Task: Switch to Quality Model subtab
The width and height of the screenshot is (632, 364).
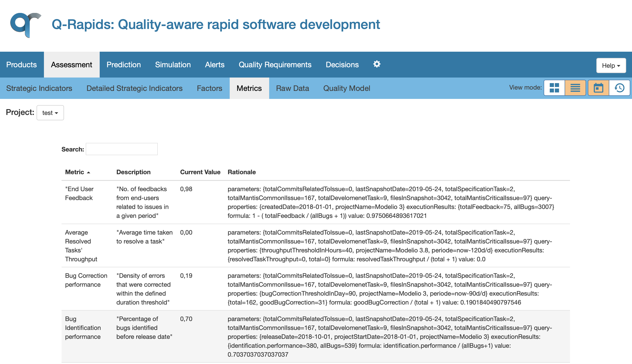Action: point(347,88)
